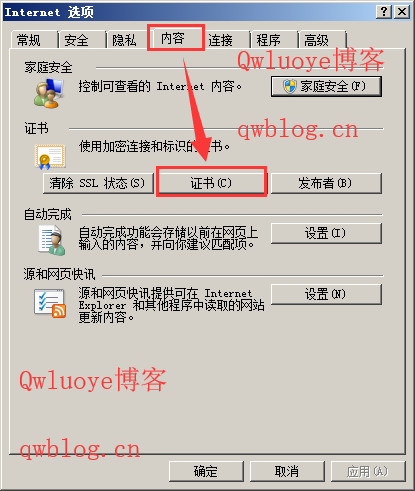Open feeds 设置(N) settings button
The height and width of the screenshot is (491, 415).
(326, 294)
